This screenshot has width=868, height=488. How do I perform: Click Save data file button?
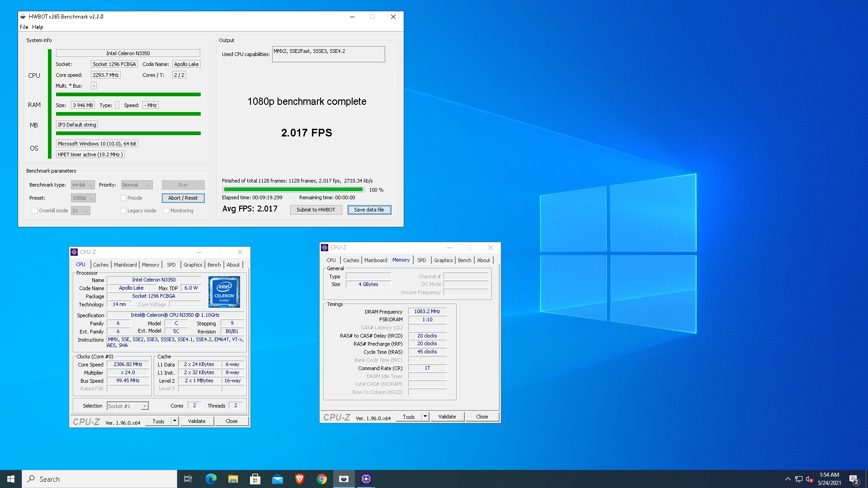pos(369,210)
